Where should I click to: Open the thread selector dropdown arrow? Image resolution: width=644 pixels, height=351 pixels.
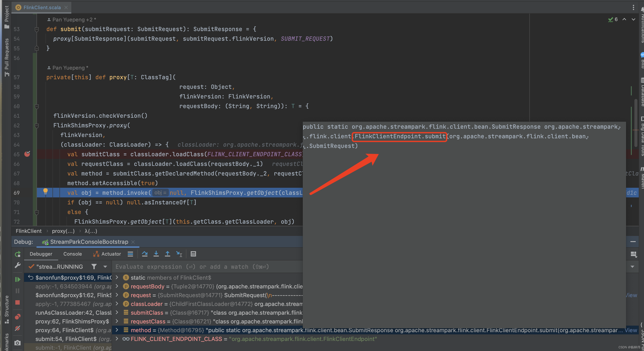105,267
